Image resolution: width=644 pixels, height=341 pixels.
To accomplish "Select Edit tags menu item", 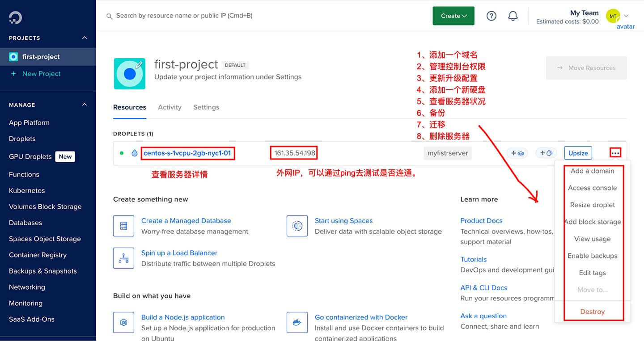I will pyautogui.click(x=593, y=273).
